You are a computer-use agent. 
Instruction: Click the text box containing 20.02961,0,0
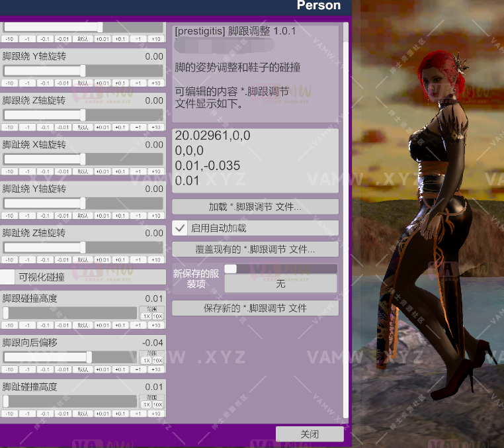[x=255, y=159]
